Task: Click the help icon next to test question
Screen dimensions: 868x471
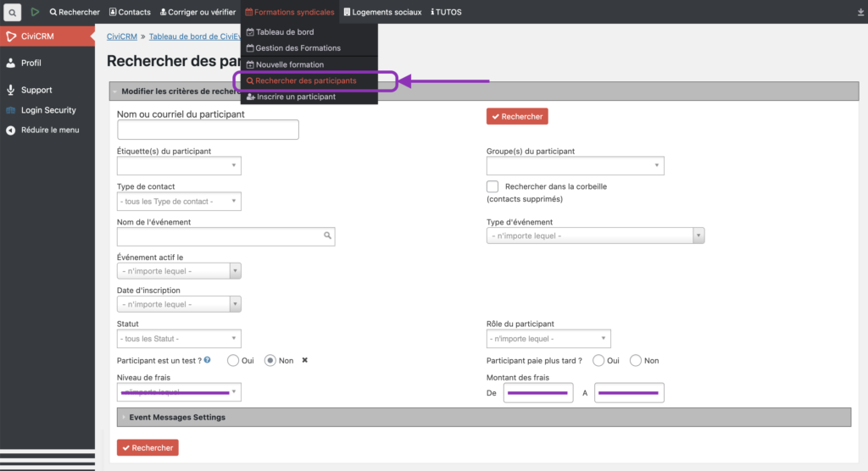Action: pos(208,360)
